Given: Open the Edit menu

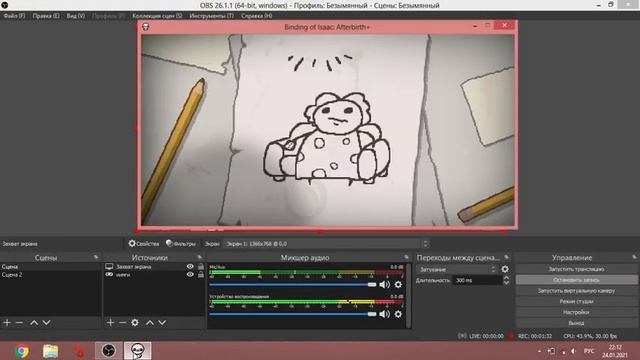Looking at the screenshot, I should 46,16.
